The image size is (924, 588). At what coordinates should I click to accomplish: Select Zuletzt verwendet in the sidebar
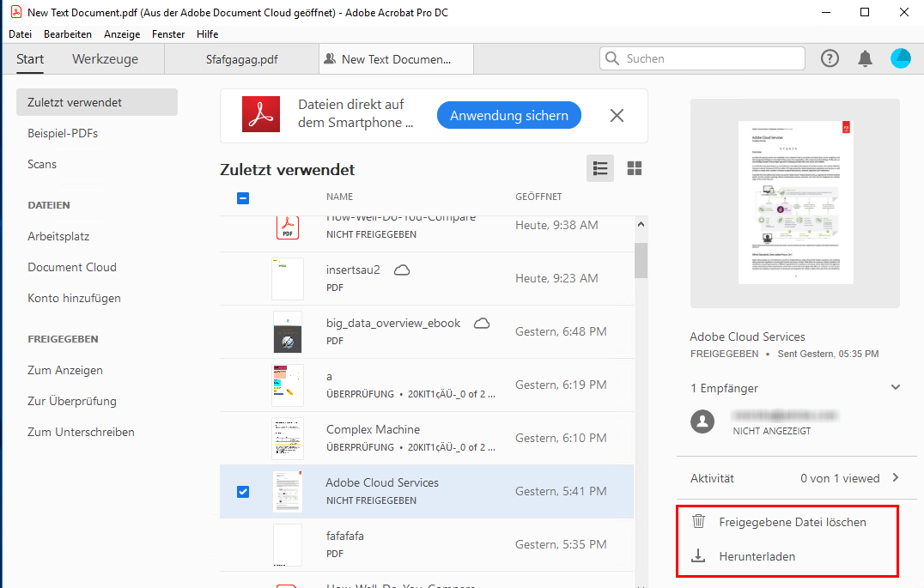[97, 102]
